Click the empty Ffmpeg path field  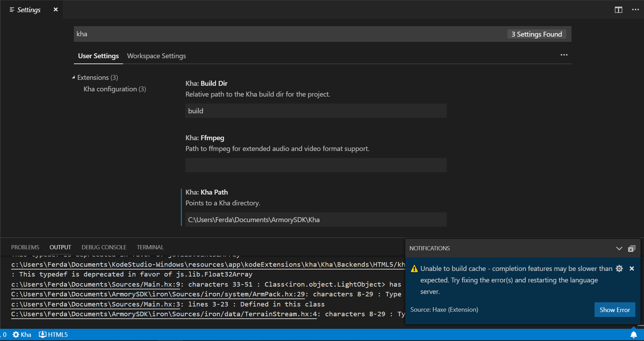coord(316,165)
